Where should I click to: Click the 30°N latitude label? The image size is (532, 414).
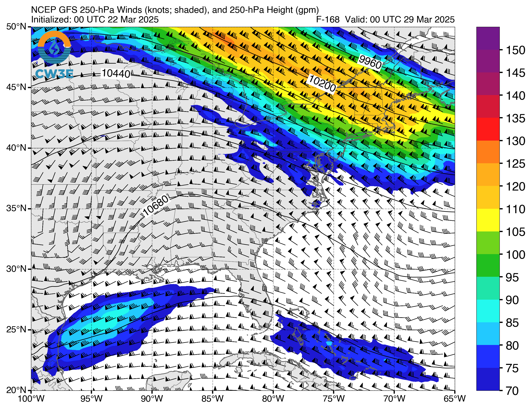16,269
